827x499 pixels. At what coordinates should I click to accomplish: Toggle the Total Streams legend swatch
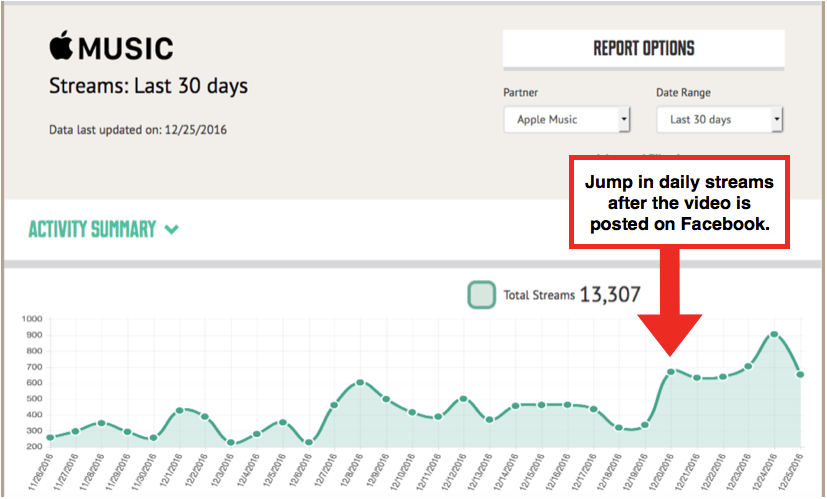coord(481,295)
